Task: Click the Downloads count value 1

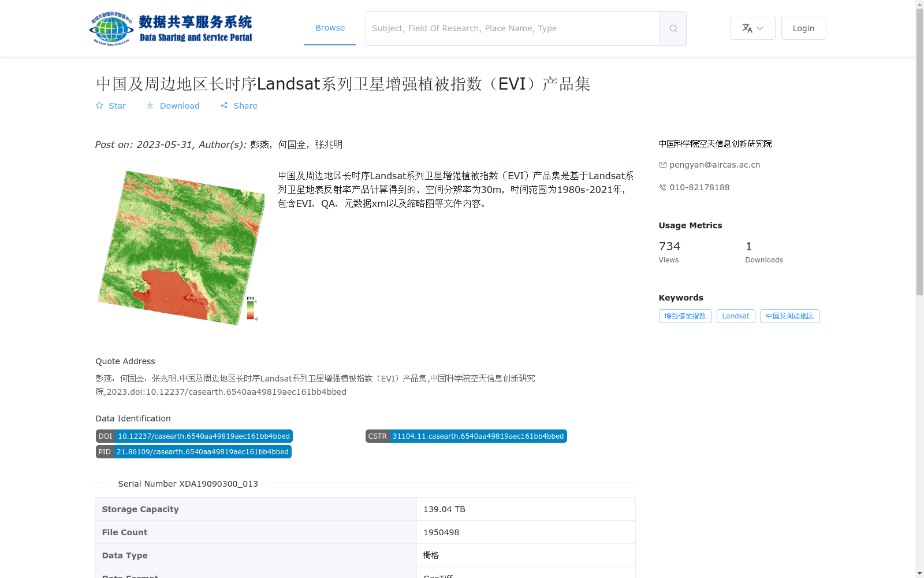Action: tap(748, 246)
